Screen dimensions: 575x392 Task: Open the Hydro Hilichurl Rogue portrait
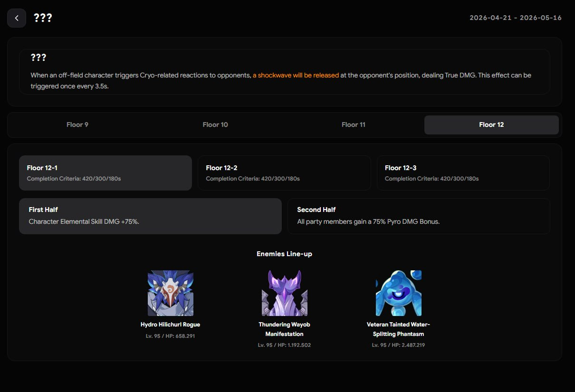coord(171,293)
